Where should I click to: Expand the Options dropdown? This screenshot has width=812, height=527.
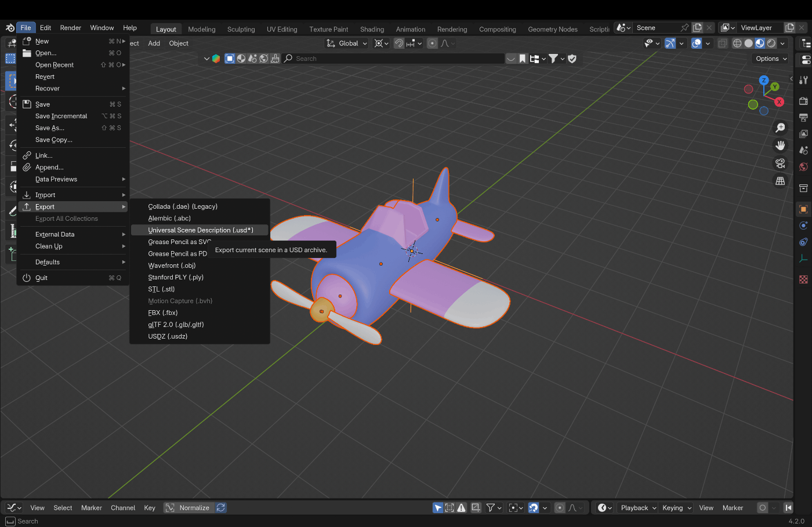coord(771,59)
